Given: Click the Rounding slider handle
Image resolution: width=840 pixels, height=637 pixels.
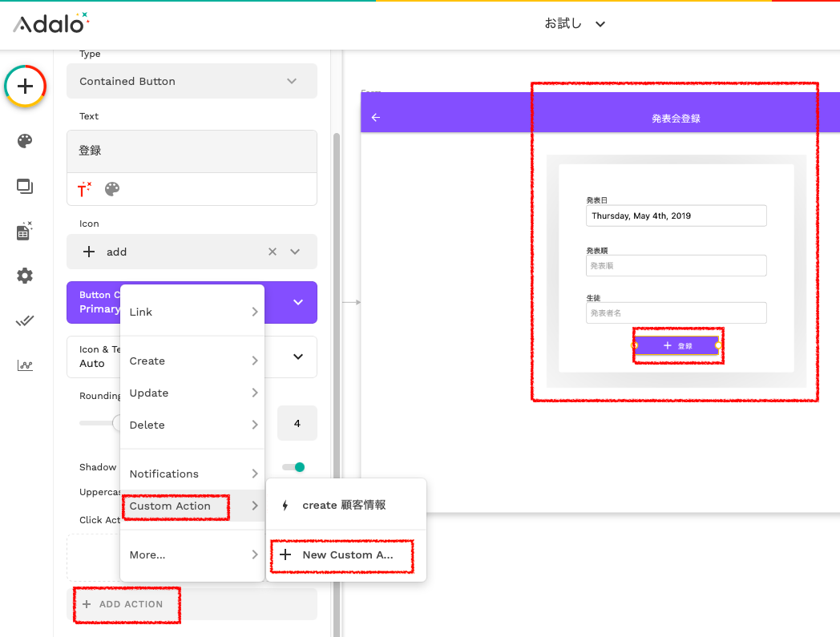Looking at the screenshot, I should pyautogui.click(x=118, y=423).
